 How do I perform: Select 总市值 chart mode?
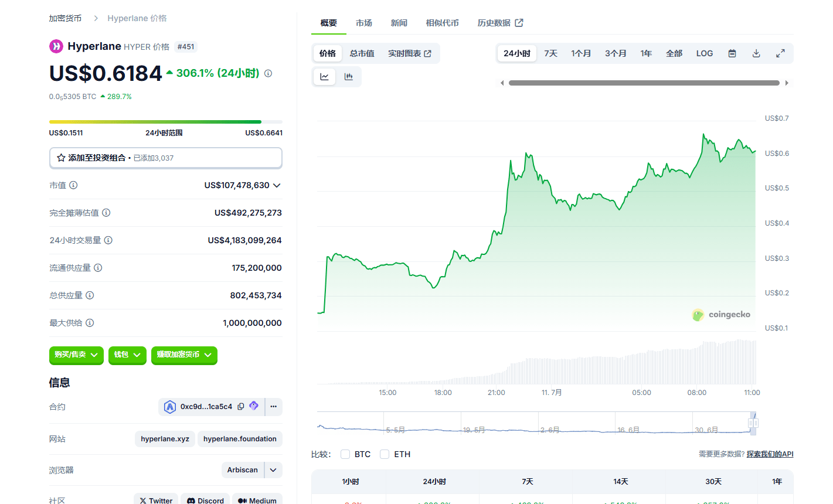click(x=362, y=53)
